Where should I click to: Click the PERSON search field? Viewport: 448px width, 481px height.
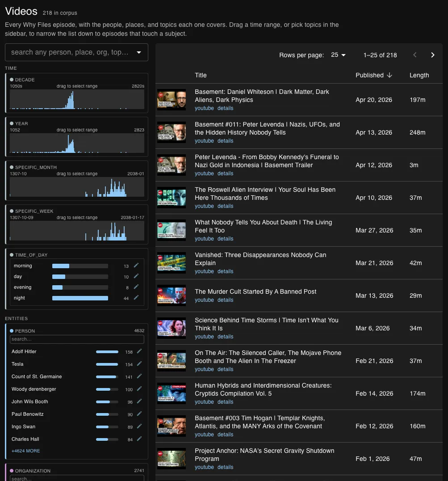77,339
